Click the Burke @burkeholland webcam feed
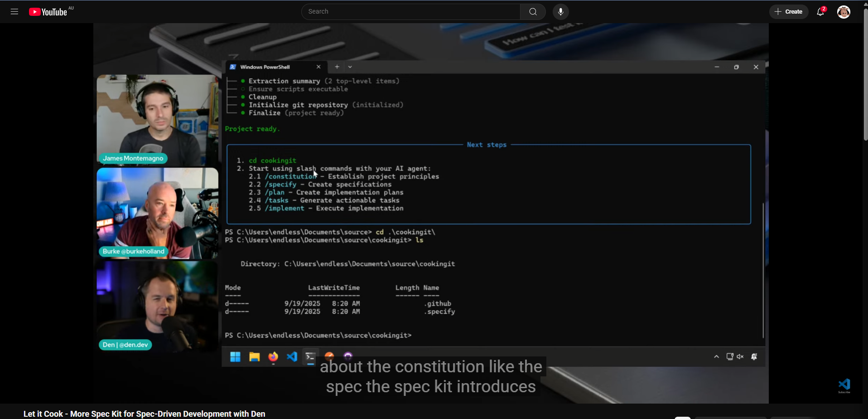868x419 pixels. (157, 213)
